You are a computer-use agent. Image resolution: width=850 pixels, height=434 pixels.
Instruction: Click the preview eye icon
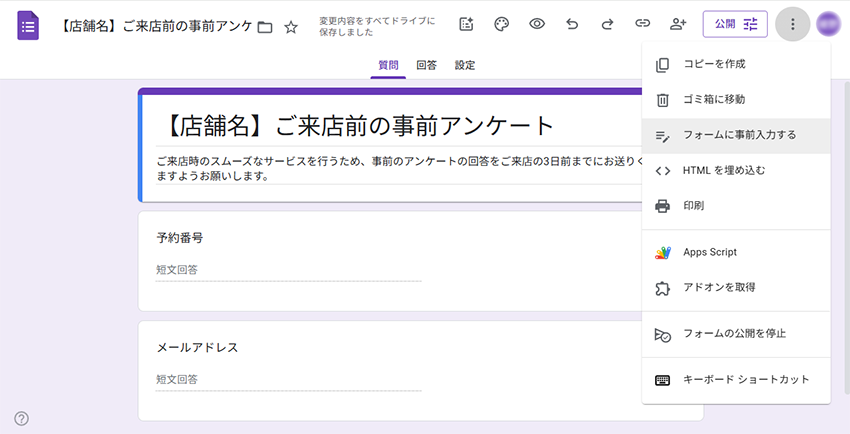click(537, 24)
